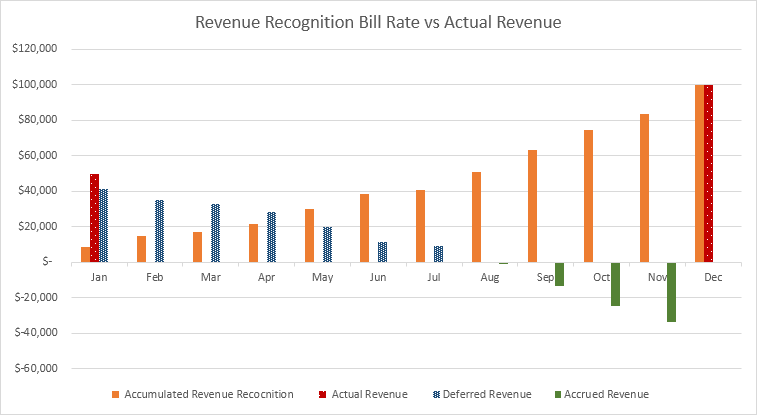
Task: Click the blue Deferred Revenue bar for Feb
Action: point(159,231)
